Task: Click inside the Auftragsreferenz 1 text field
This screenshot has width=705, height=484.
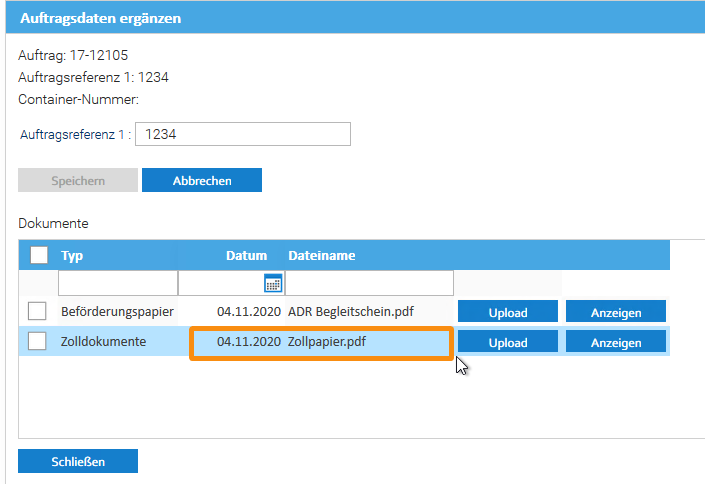Action: (x=243, y=134)
